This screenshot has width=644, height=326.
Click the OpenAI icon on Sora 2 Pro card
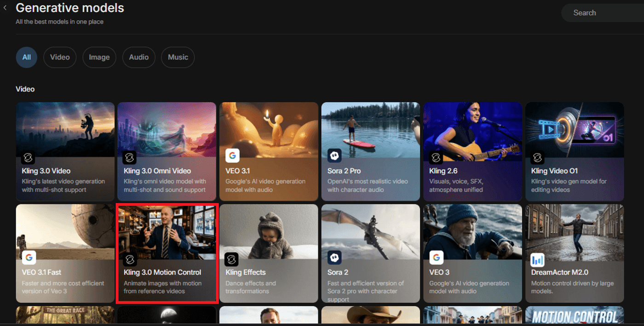(x=334, y=156)
